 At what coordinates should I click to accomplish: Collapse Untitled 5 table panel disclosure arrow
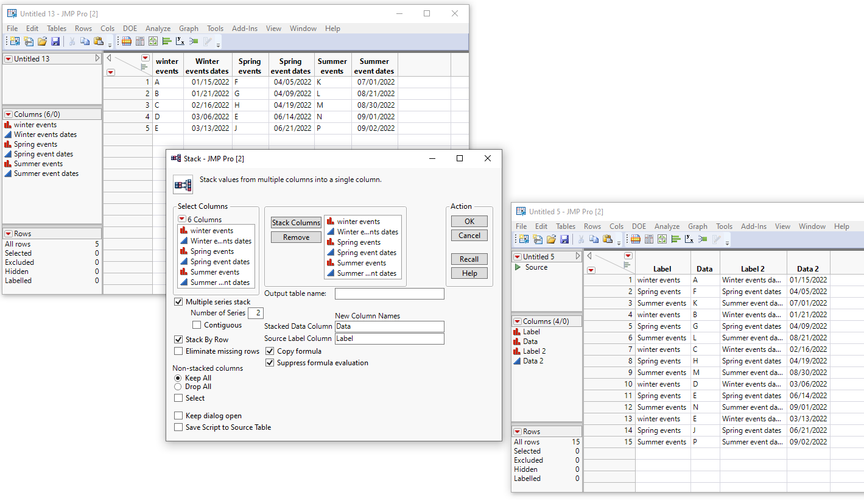577,256
